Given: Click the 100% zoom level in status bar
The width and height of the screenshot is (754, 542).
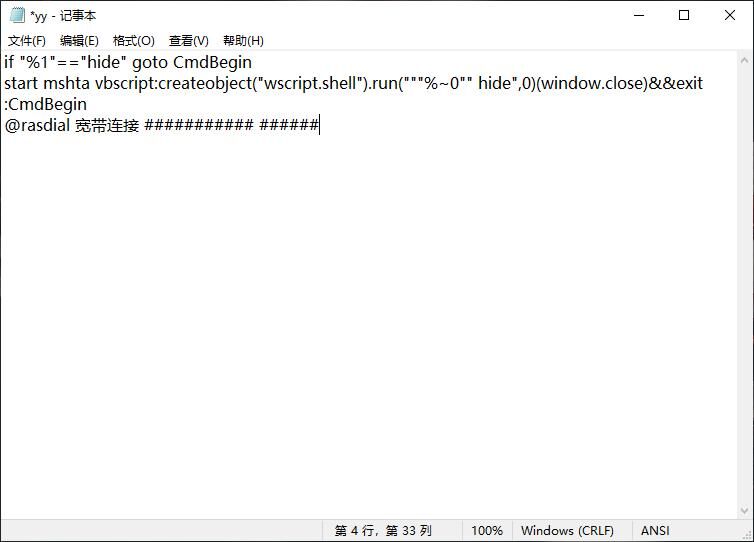Looking at the screenshot, I should point(486,531).
